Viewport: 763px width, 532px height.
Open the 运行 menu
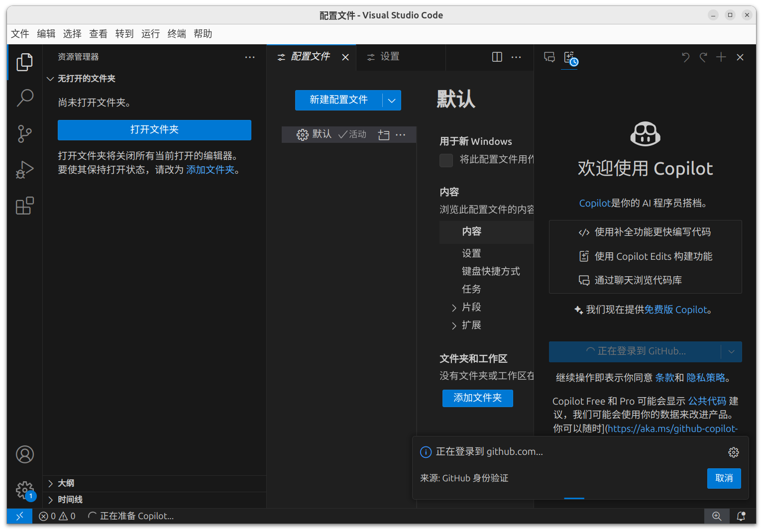click(150, 34)
